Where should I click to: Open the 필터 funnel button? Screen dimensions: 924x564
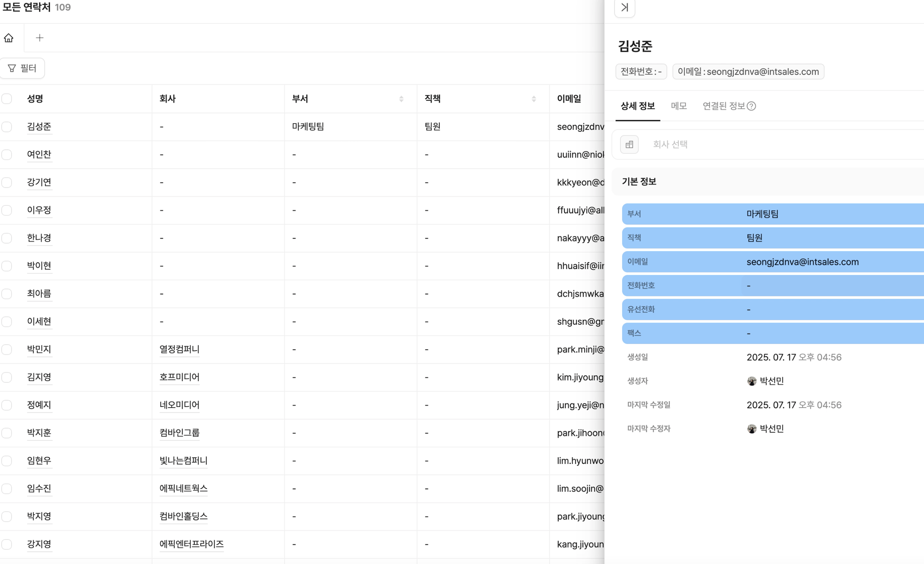23,68
